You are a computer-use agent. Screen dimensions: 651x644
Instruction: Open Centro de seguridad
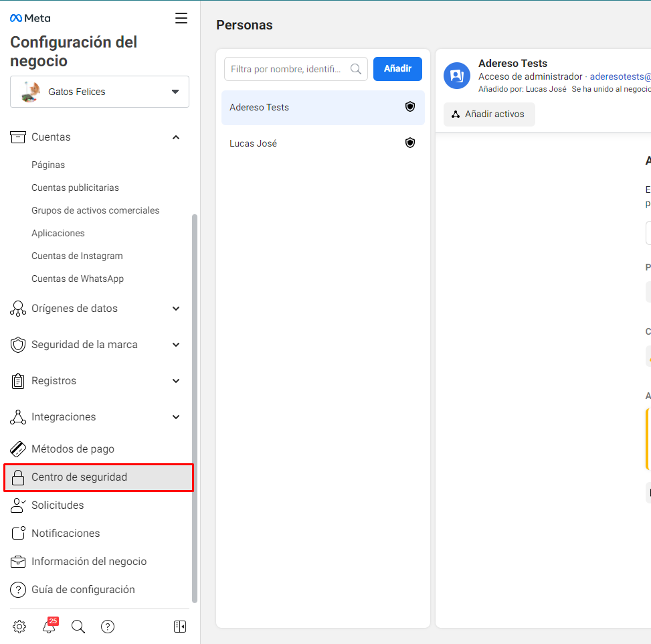tap(99, 478)
